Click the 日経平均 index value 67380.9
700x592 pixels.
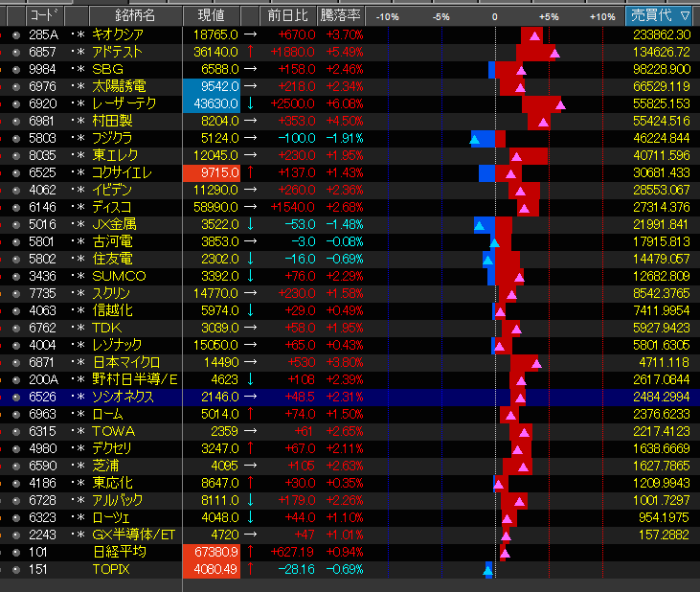point(212,553)
